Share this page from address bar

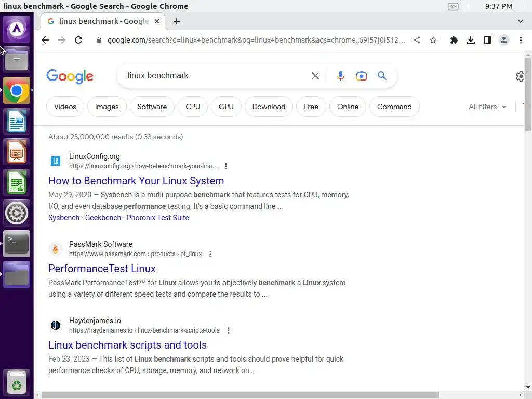[x=417, y=40]
